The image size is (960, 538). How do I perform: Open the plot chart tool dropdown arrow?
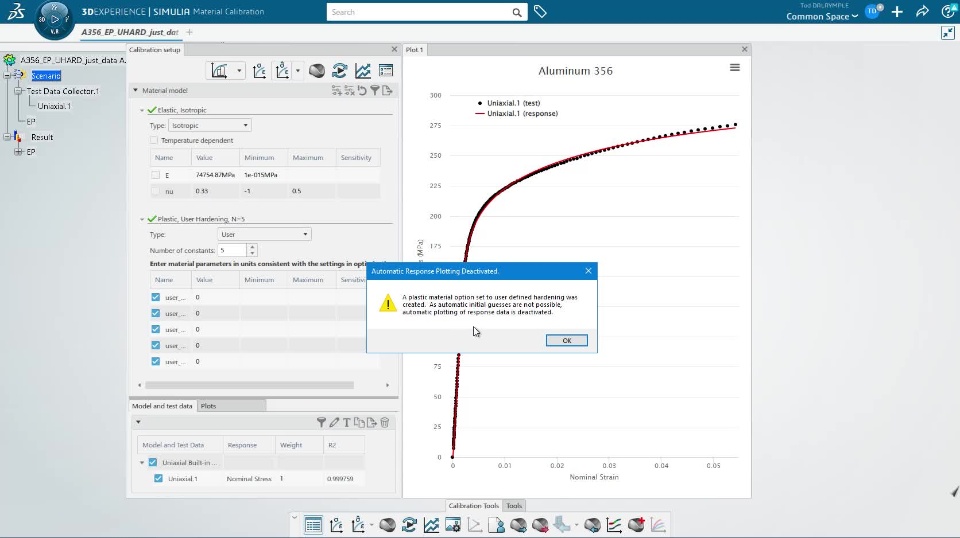click(x=239, y=71)
